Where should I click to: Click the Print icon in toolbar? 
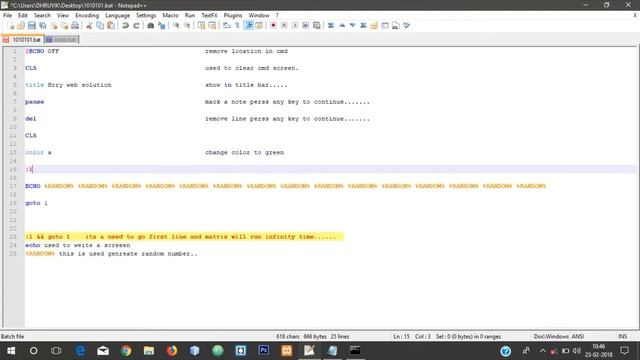[75, 26]
